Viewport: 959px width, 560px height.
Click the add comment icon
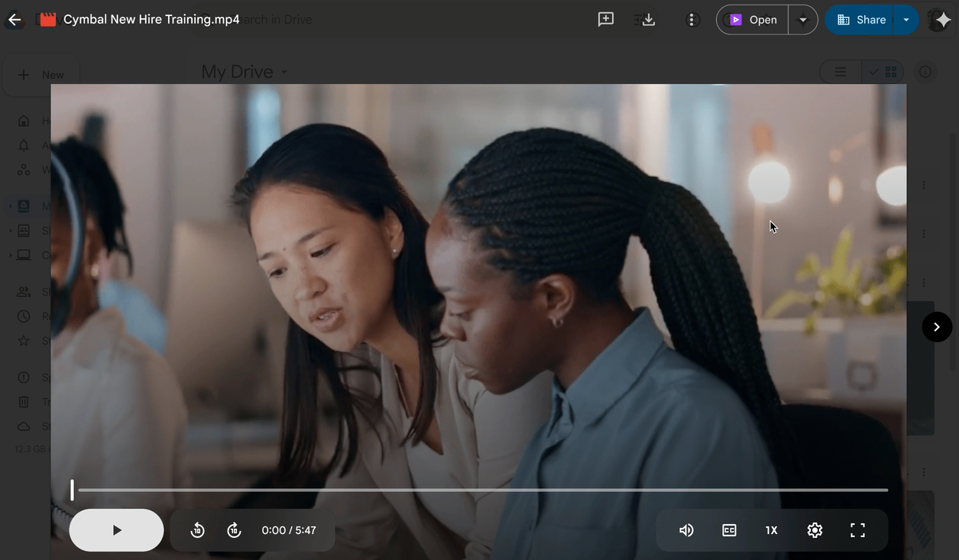pos(606,20)
